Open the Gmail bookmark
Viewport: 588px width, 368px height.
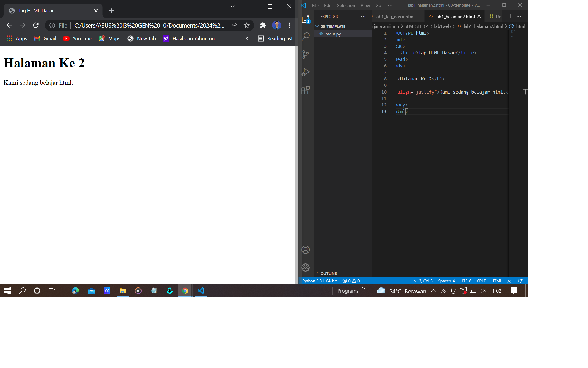coord(45,39)
